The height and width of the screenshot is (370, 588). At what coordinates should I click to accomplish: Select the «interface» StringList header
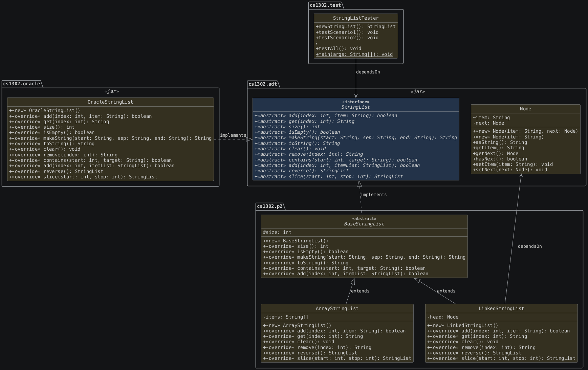coord(356,105)
